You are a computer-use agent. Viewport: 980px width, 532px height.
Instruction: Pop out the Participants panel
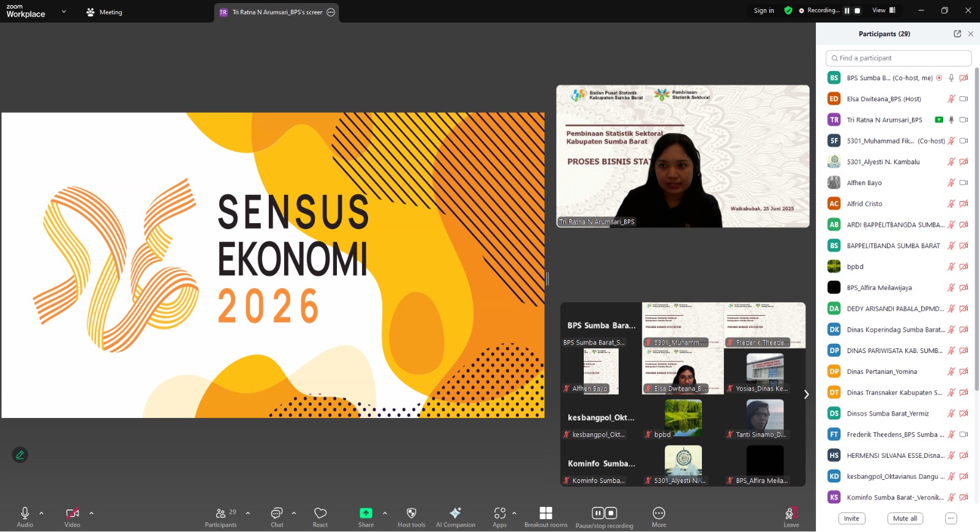point(957,34)
